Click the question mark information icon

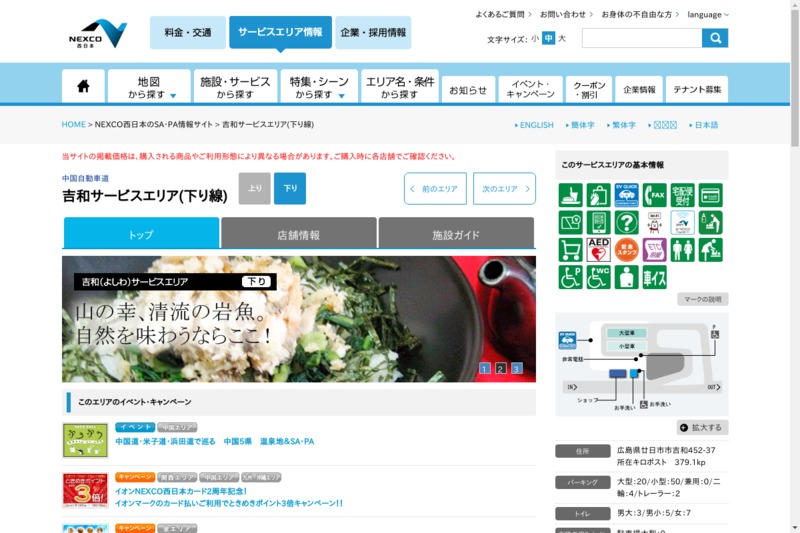(626, 222)
